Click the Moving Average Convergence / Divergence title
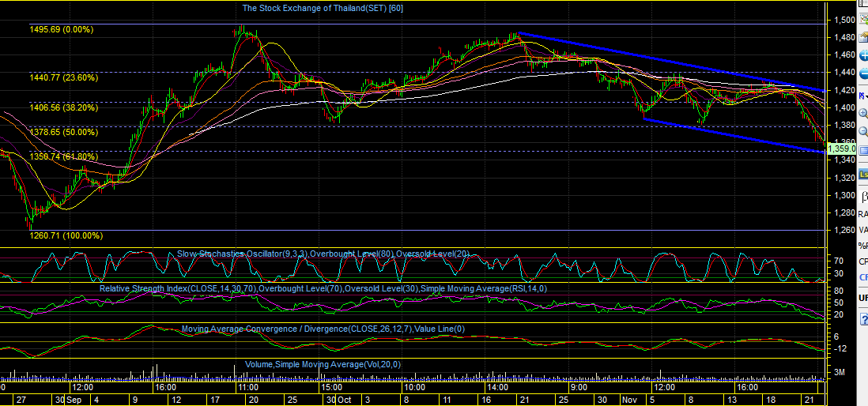The height and width of the screenshot is (406, 868). point(323,329)
